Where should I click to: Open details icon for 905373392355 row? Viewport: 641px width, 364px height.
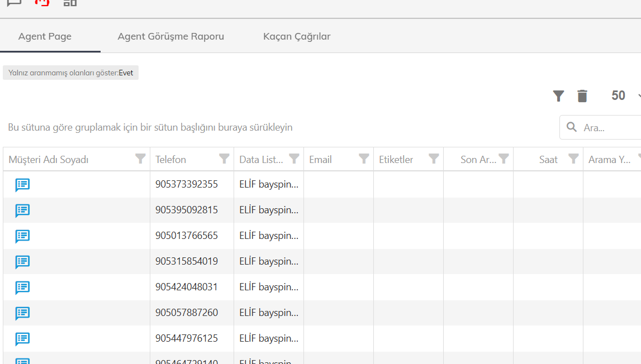click(x=22, y=185)
